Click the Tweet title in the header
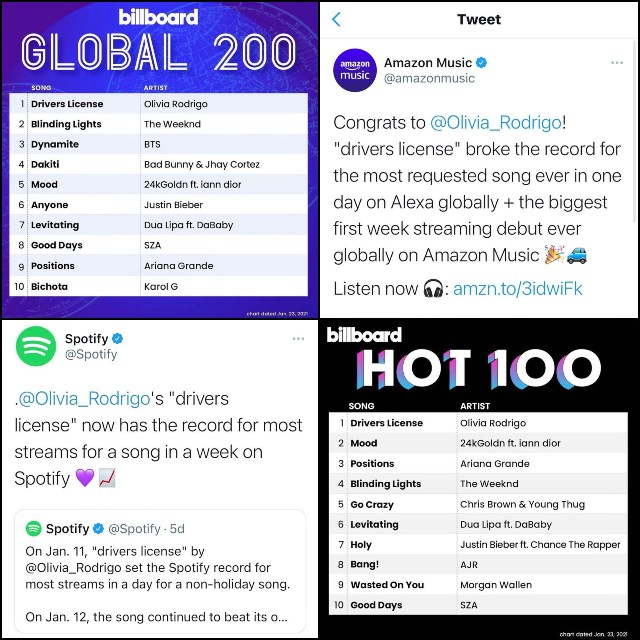This screenshot has height=640, width=640. pyautogui.click(x=479, y=19)
